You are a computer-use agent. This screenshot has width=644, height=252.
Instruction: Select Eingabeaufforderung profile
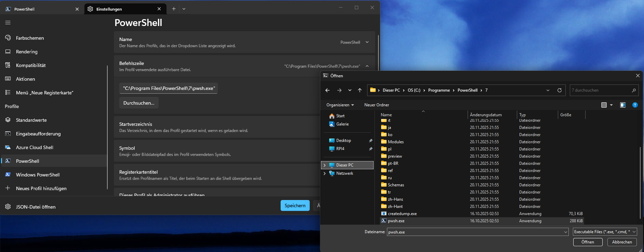click(x=54, y=134)
